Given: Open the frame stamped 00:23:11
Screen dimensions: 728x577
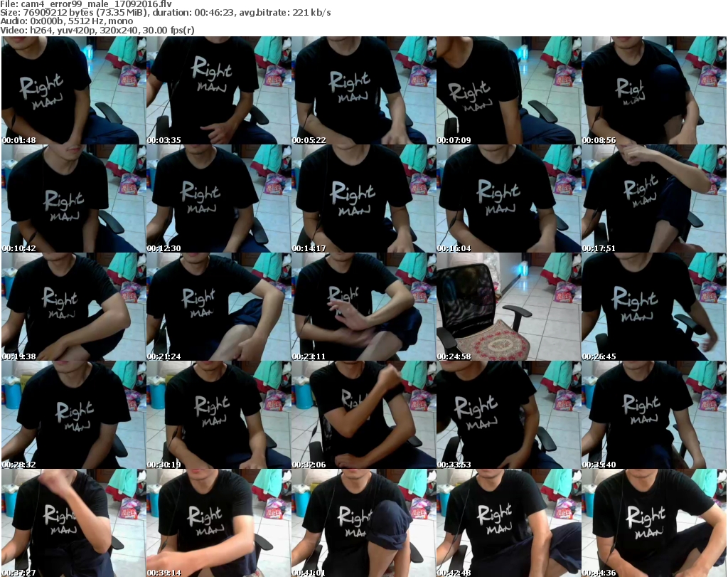Looking at the screenshot, I should click(363, 307).
